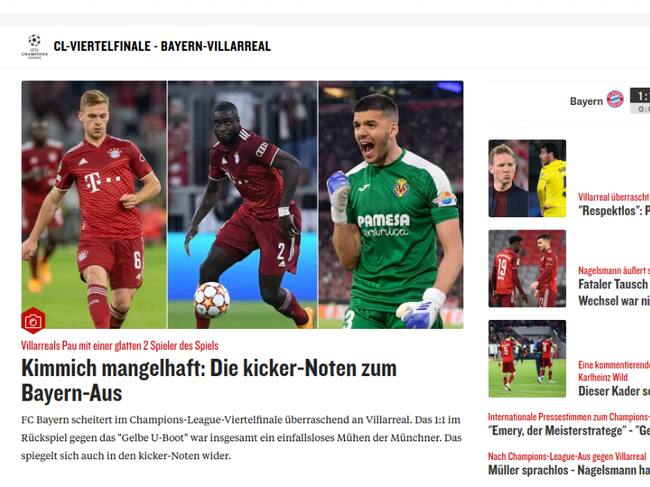Open the Upamecano photo with ball

click(243, 204)
